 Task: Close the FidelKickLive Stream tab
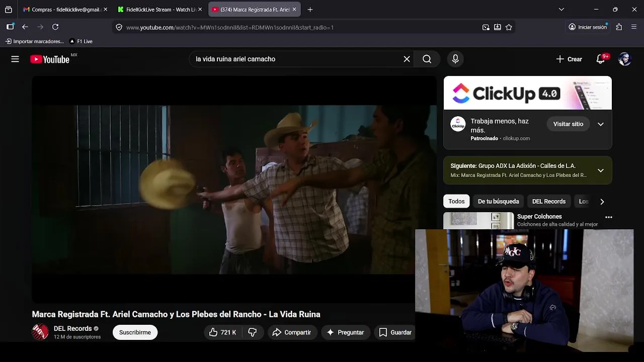pos(200,10)
